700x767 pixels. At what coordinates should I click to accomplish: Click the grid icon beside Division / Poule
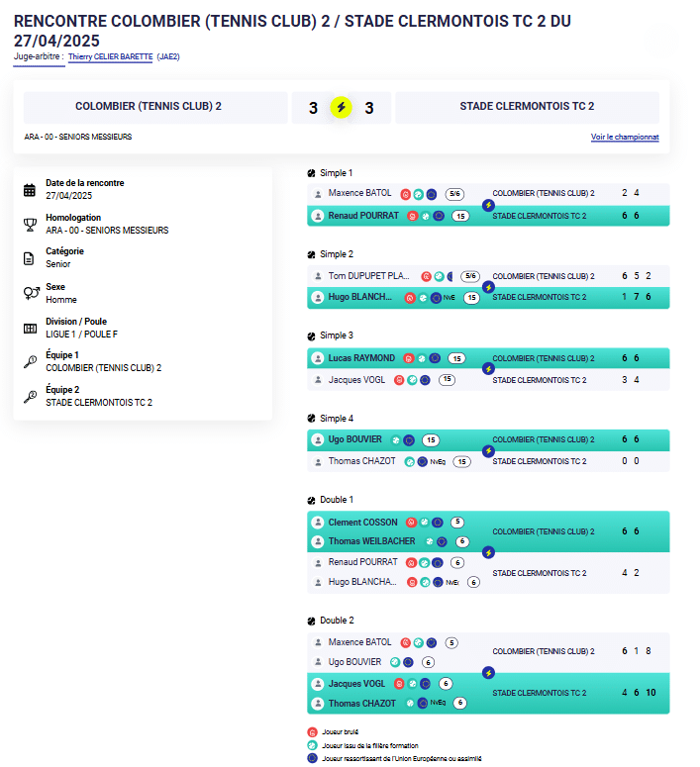(x=30, y=328)
